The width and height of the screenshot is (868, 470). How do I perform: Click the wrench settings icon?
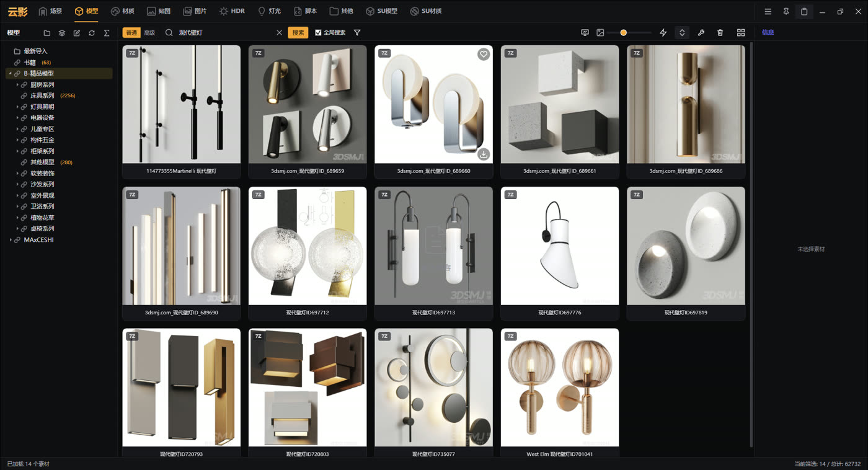coord(701,33)
